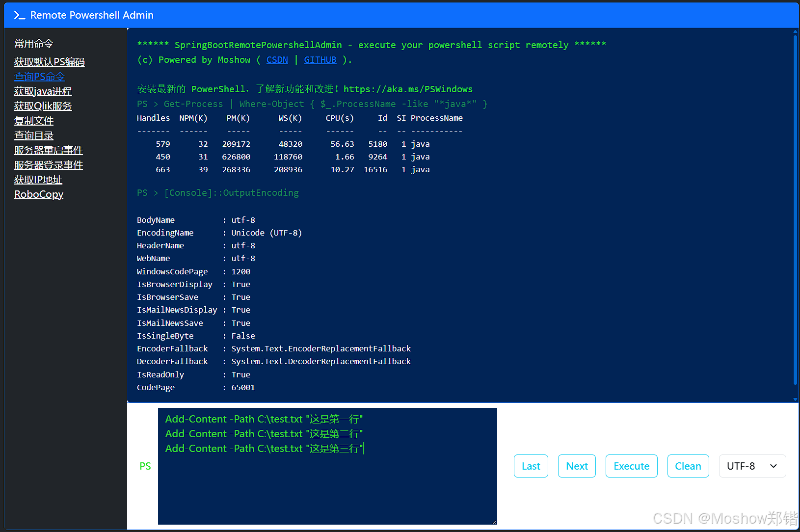Screen dimensions: 800x532
Task: Click the first Add-Content line 这是第一行
Action: pyautogui.click(x=264, y=419)
